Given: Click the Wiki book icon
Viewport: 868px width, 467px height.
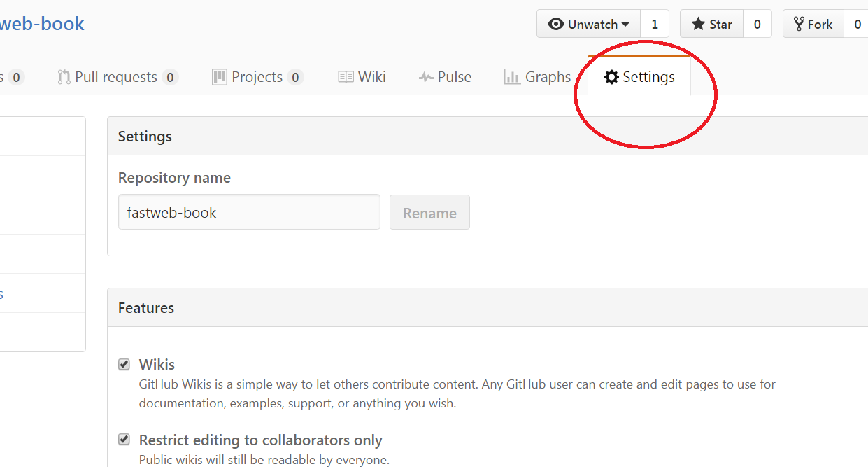Looking at the screenshot, I should [x=346, y=77].
